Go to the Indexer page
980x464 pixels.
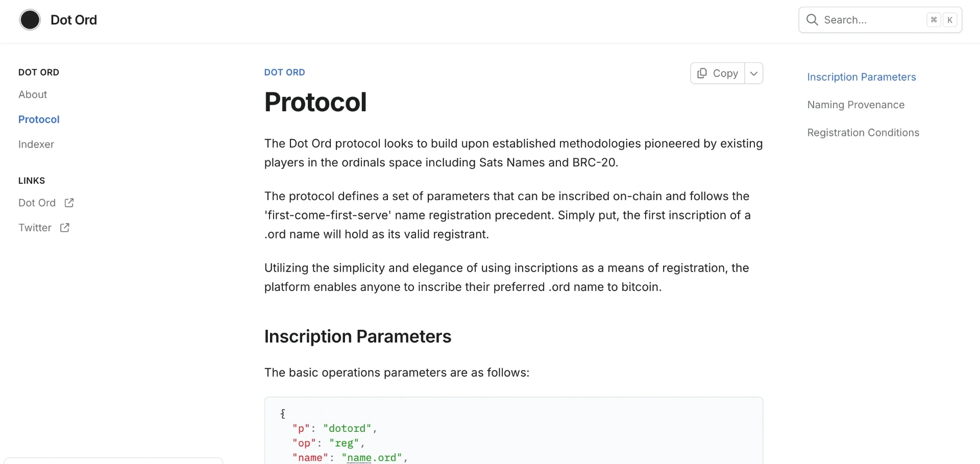(36, 144)
